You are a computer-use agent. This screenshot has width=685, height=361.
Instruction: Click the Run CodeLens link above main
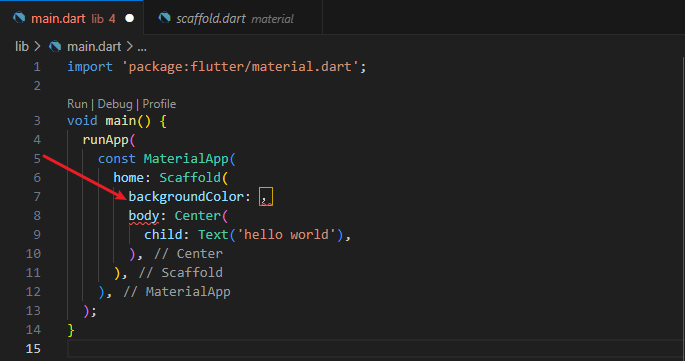[x=77, y=104]
